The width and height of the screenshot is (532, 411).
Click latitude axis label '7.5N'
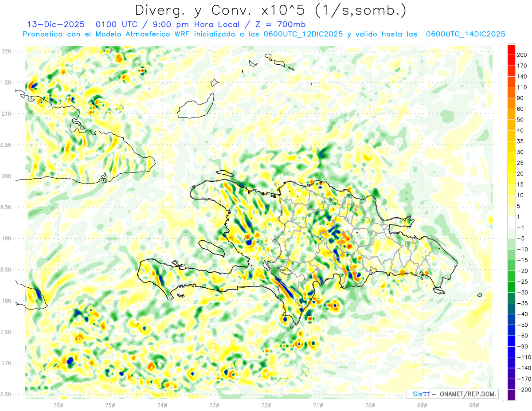coord(7,332)
